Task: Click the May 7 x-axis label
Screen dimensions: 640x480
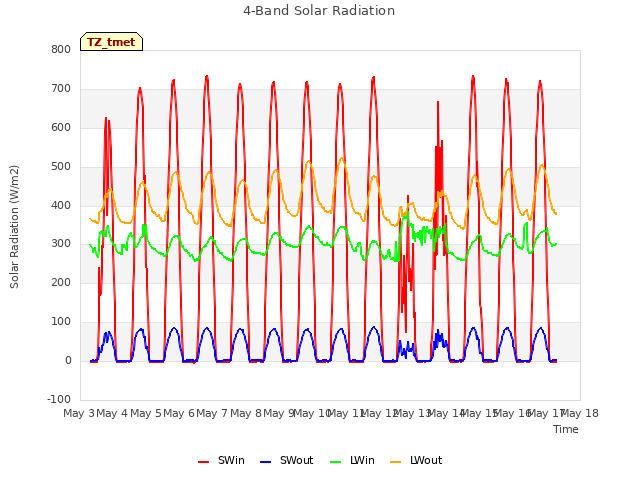Action: [x=212, y=413]
